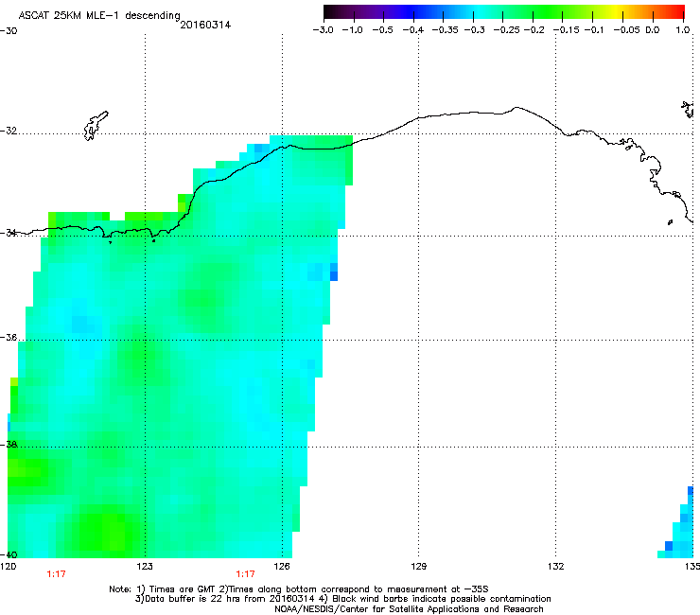Click the note line starting 'Note: 1) Times are GMT'

(x=299, y=589)
